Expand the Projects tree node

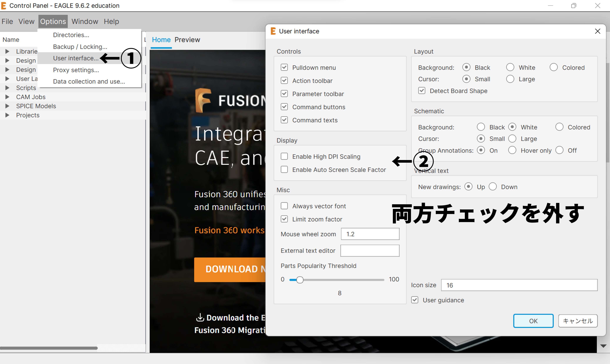(7, 115)
